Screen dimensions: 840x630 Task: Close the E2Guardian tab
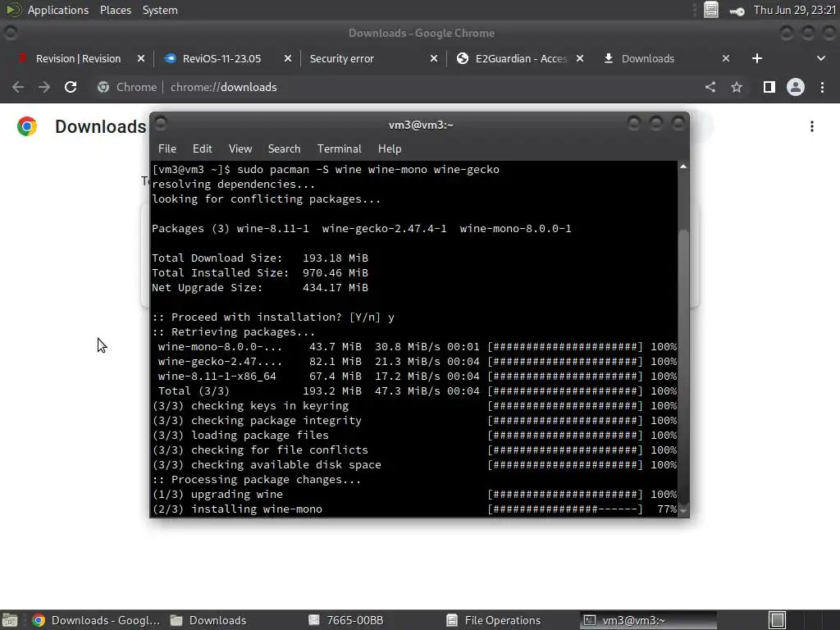tap(580, 58)
